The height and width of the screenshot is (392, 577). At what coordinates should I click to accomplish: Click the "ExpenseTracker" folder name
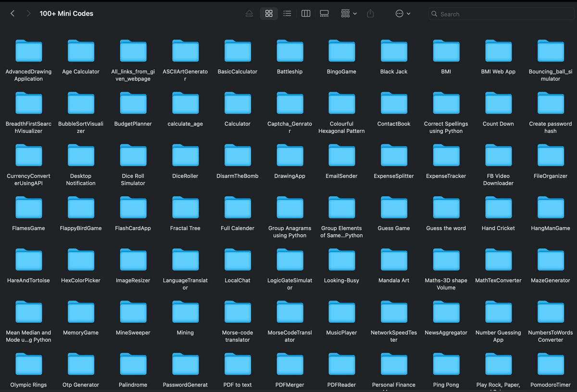coord(446,176)
